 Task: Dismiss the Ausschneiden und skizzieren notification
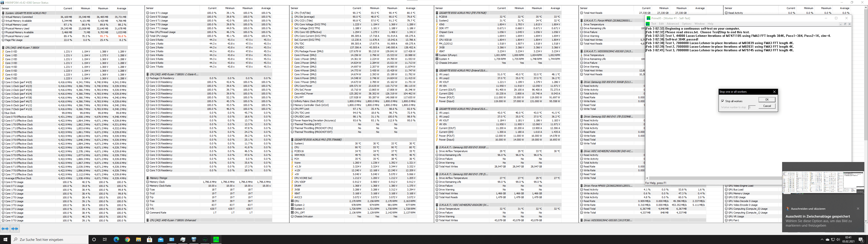858,209
